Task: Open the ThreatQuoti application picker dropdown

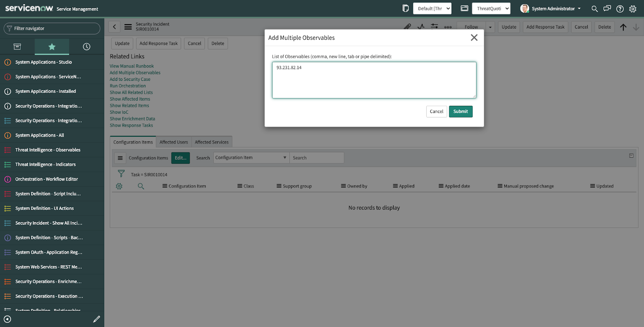Action: click(x=491, y=8)
